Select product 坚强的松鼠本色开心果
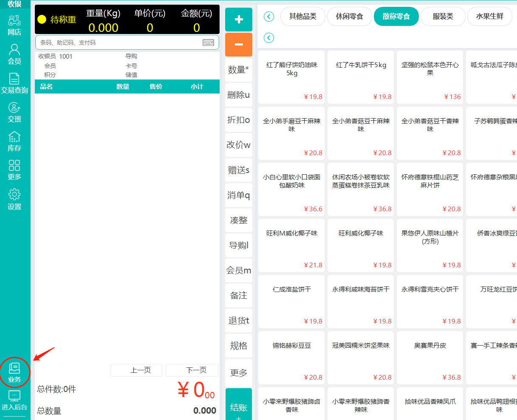Viewport: 517px width, 420px height. (x=430, y=77)
